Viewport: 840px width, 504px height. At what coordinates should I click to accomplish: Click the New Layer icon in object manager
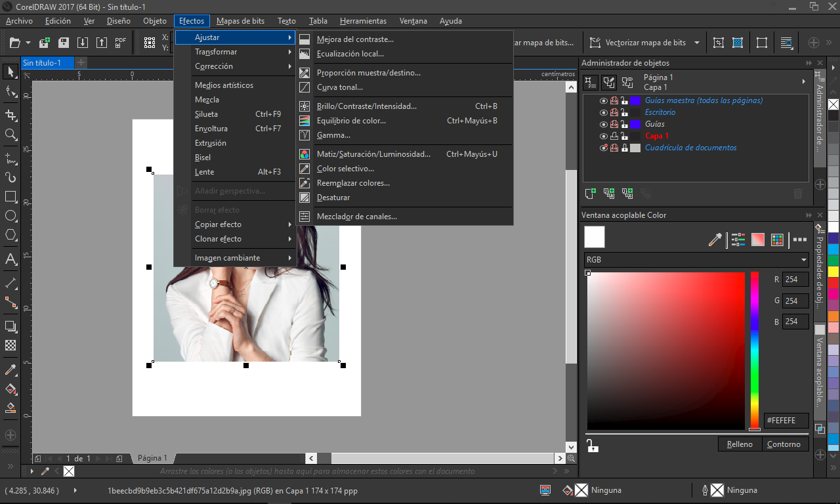tap(590, 194)
